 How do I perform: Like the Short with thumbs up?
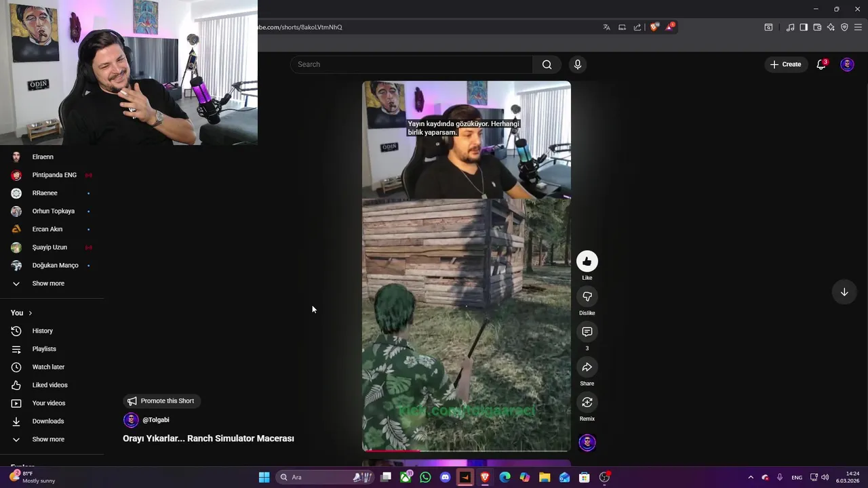[587, 261]
